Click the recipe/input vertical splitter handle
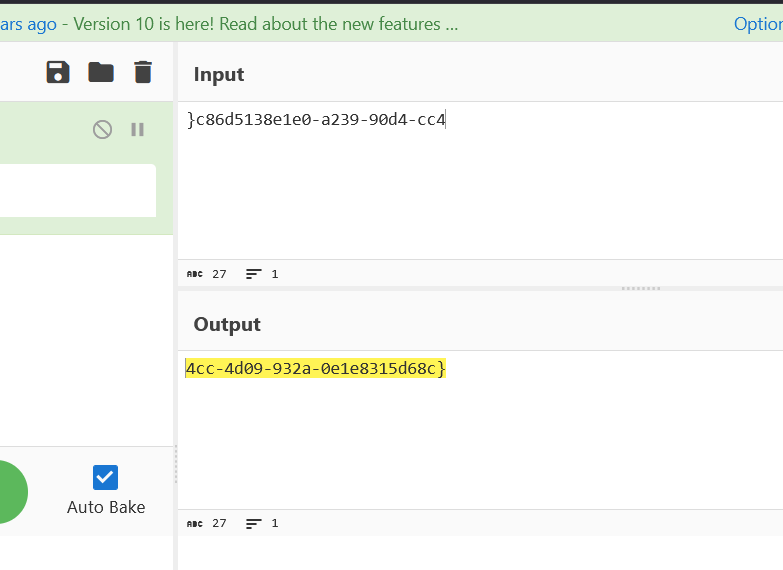Viewport: 783px width, 570px height. (x=176, y=465)
